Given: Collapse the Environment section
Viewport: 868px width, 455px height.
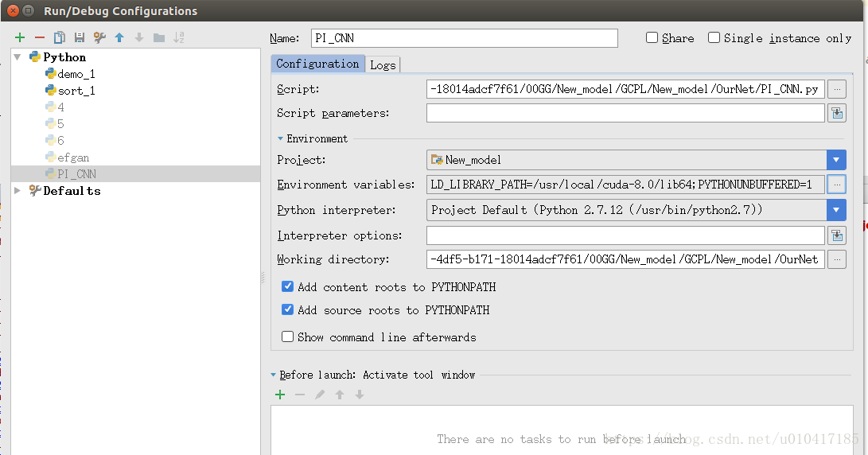Looking at the screenshot, I should point(280,138).
